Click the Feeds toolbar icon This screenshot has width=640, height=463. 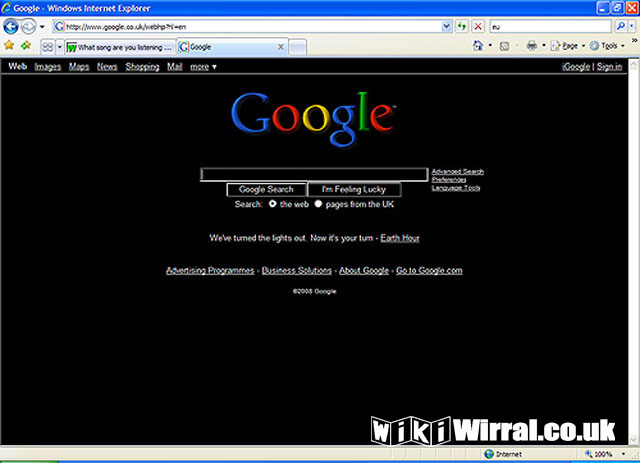pyautogui.click(x=504, y=46)
